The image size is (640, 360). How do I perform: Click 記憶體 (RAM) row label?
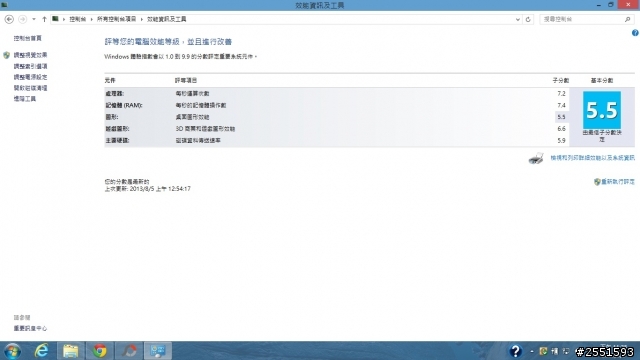point(124,105)
